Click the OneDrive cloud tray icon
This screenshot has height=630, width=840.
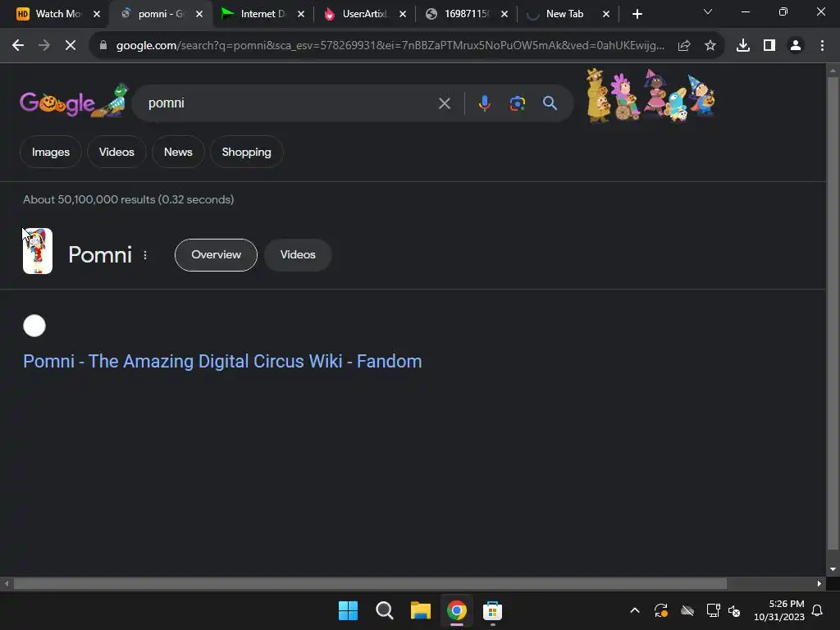click(x=687, y=610)
